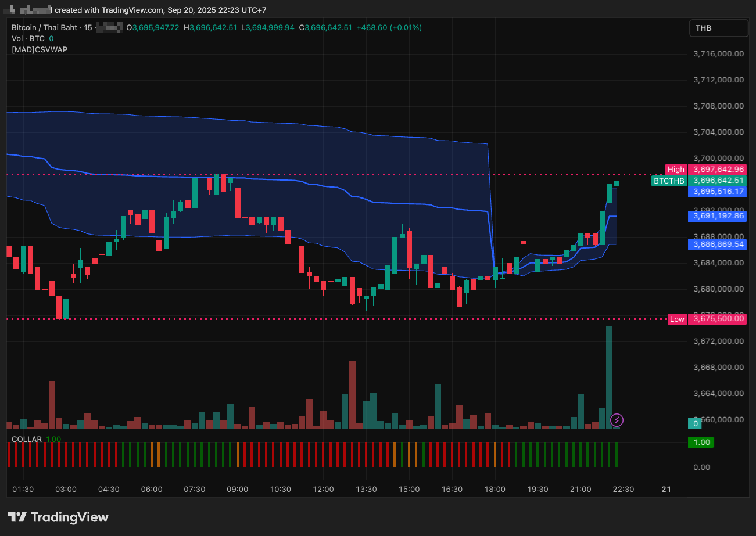Click the tallest green volume bar
The height and width of the screenshot is (536, 756).
pos(609,377)
